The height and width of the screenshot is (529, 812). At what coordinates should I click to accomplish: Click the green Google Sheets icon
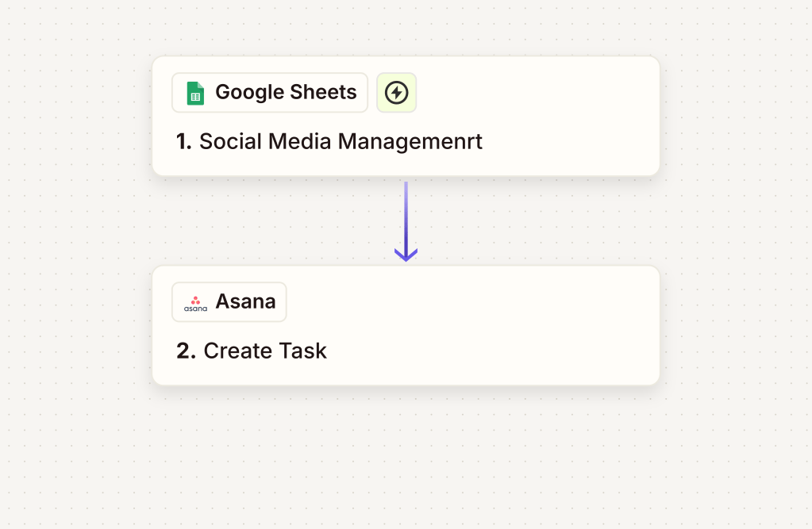pyautogui.click(x=195, y=93)
